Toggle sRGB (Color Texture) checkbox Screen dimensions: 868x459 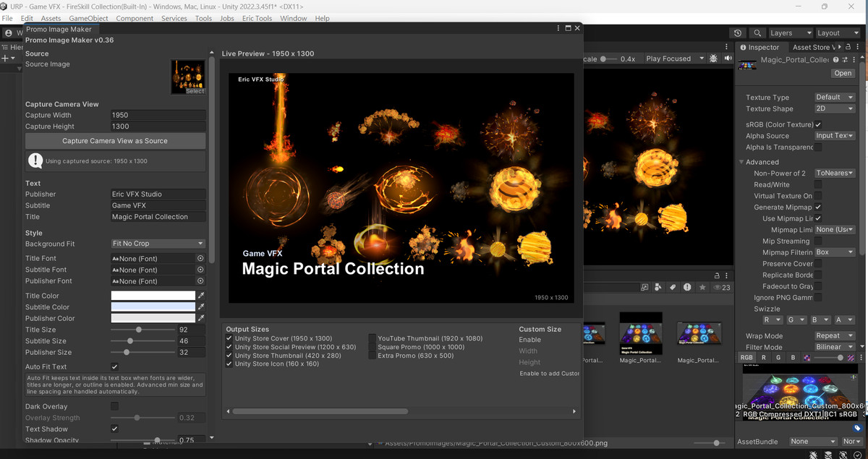pyautogui.click(x=818, y=124)
